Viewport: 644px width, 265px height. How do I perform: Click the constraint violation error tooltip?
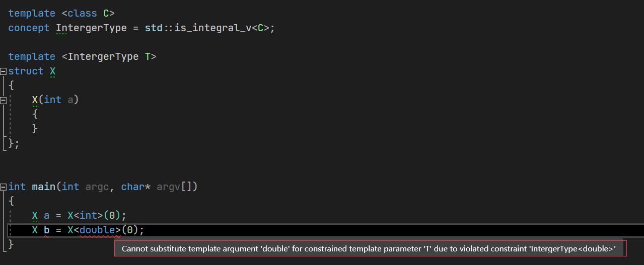[x=369, y=248]
